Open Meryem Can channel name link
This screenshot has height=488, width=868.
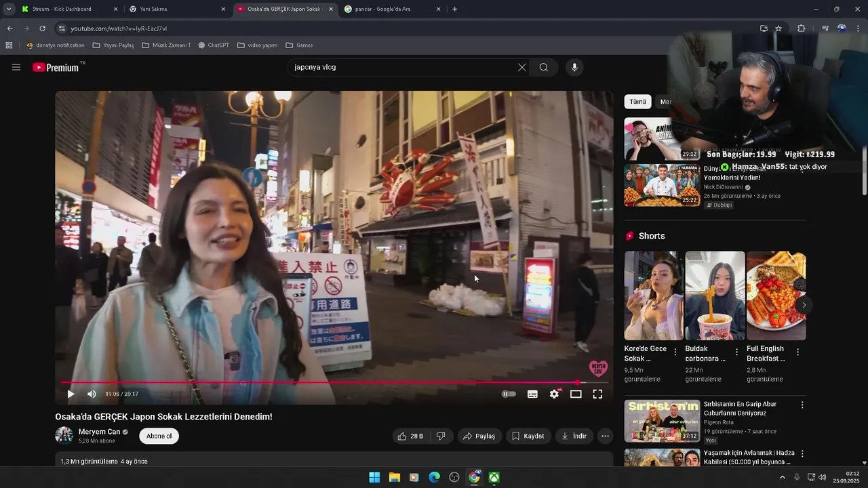[99, 432]
